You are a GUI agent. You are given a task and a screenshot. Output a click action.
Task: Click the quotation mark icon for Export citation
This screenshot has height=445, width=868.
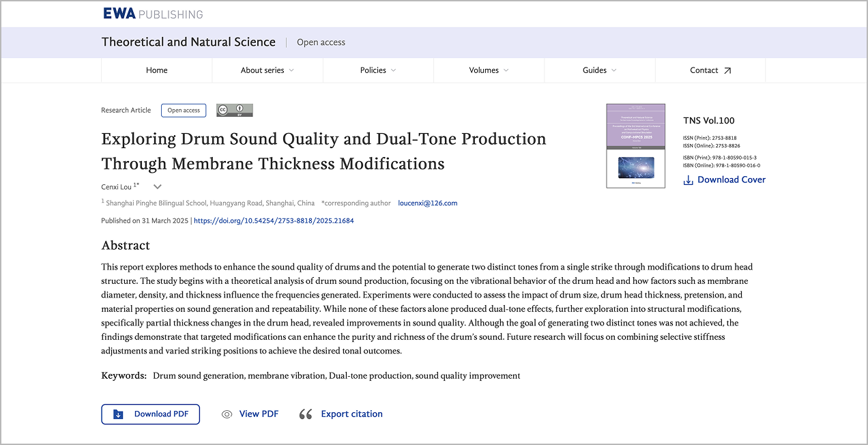306,414
